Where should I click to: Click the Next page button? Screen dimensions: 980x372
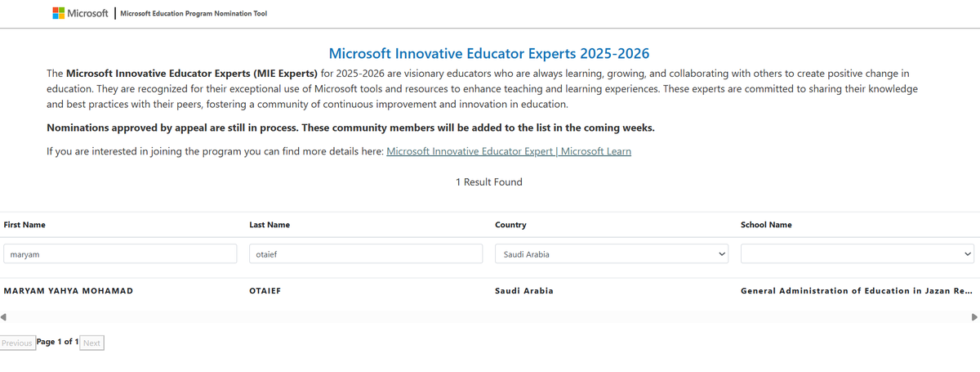[x=91, y=343]
